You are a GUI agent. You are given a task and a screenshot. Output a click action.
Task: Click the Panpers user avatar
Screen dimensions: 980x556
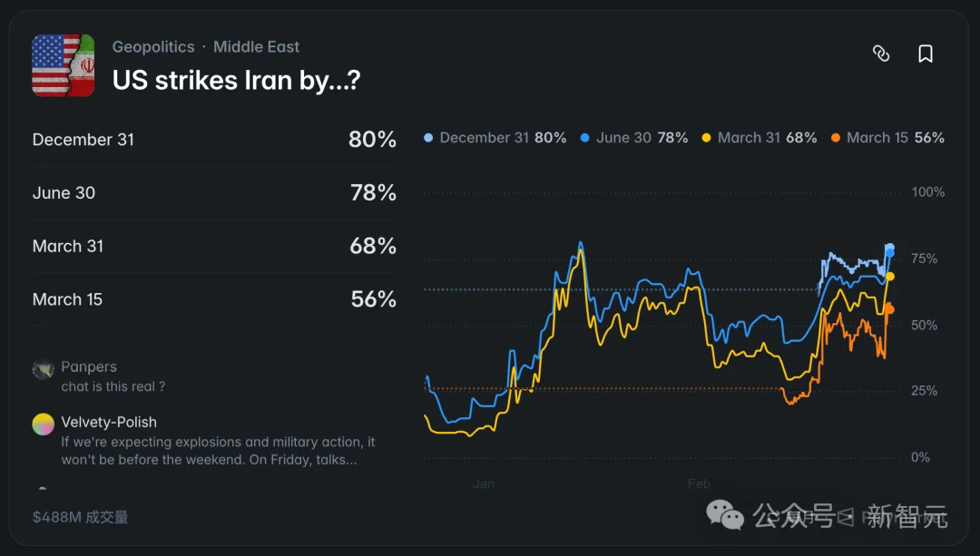point(43,369)
